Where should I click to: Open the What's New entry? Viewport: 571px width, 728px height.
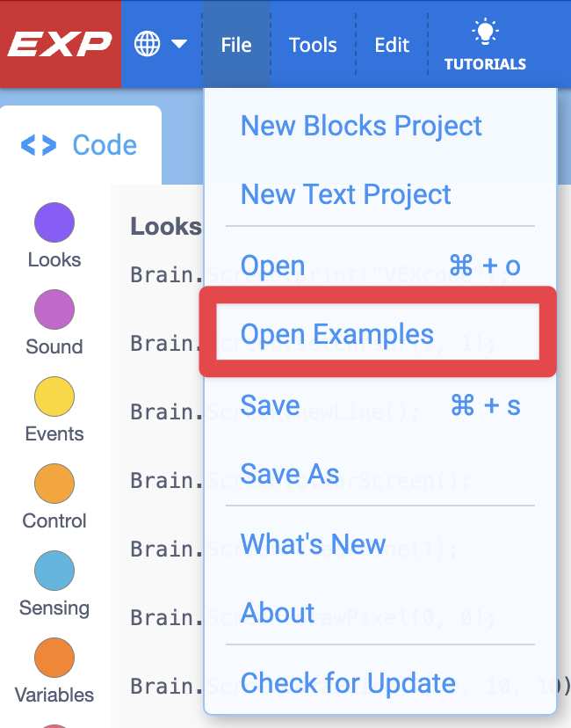tap(313, 544)
